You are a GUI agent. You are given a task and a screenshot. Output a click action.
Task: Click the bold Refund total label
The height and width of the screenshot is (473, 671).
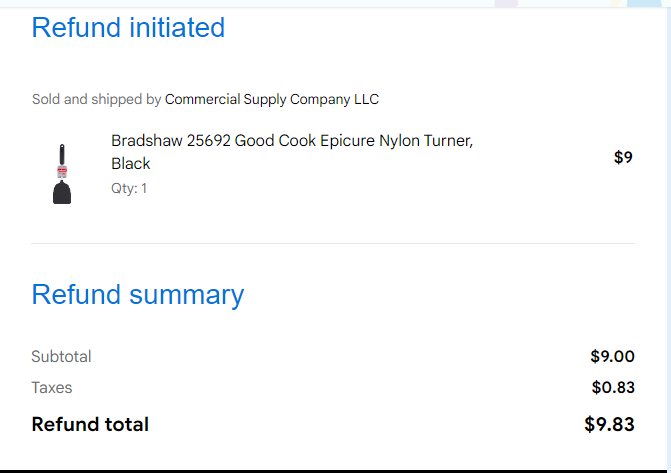90,424
